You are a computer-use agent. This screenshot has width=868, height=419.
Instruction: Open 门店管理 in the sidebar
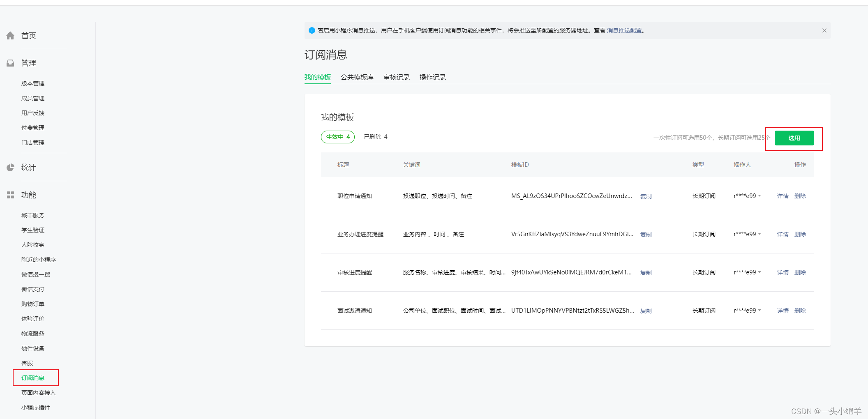coord(33,143)
